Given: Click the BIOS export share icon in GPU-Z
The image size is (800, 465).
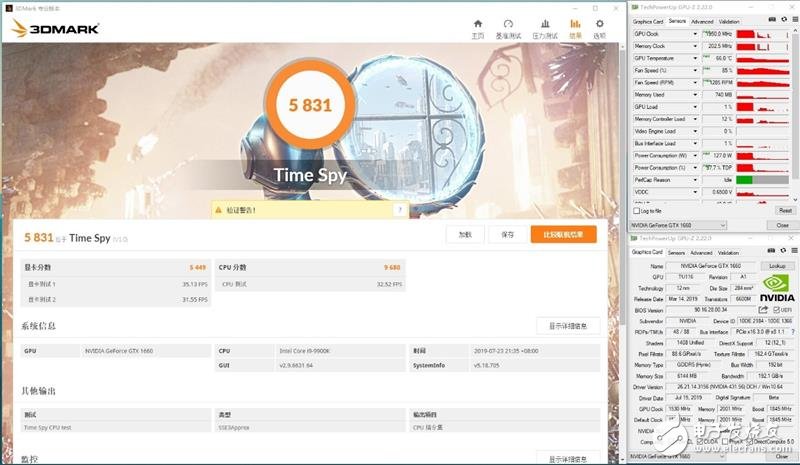Looking at the screenshot, I should (763, 310).
